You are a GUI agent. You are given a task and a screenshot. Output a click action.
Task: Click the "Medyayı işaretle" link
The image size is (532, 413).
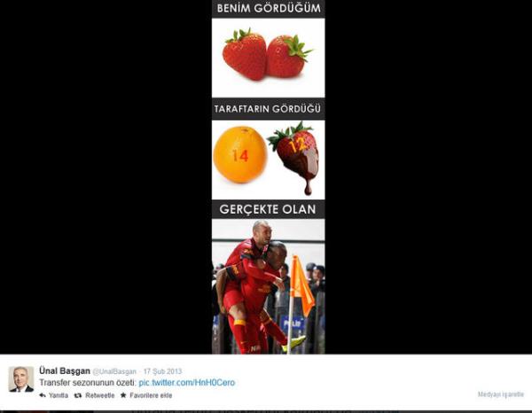pos(501,394)
